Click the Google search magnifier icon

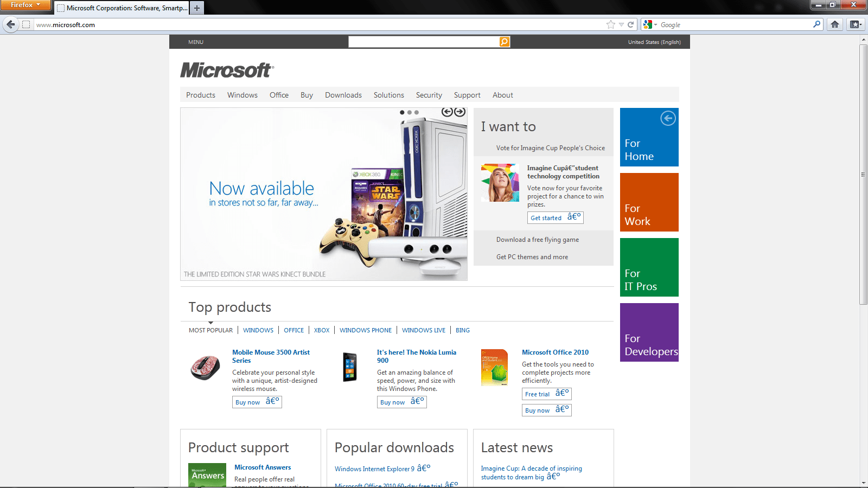click(x=817, y=24)
